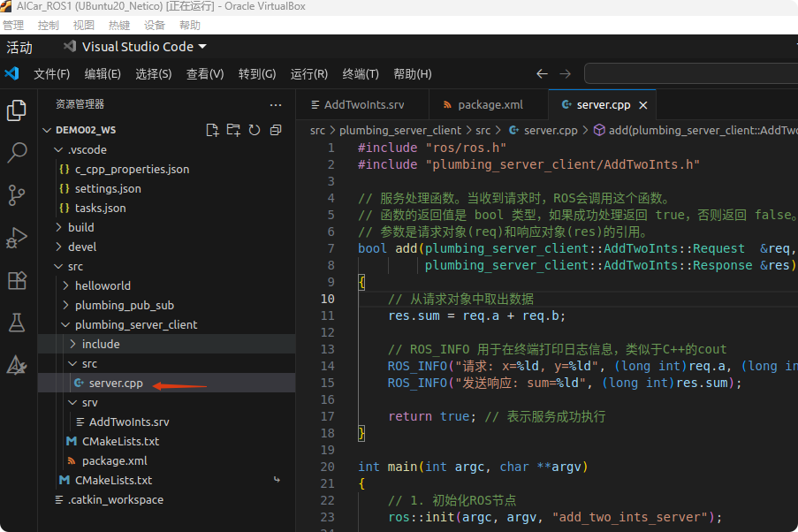798x532 pixels.
Task: Refresh the explorer file tree
Action: click(255, 130)
